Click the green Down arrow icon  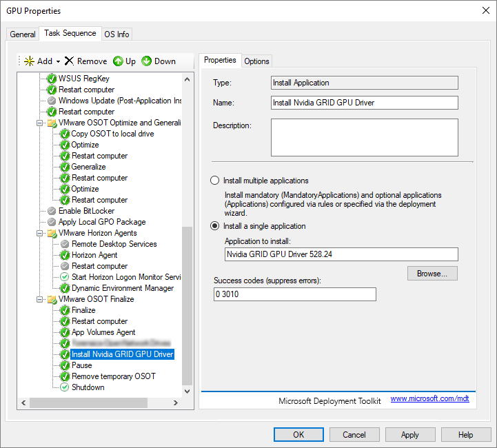pos(147,61)
